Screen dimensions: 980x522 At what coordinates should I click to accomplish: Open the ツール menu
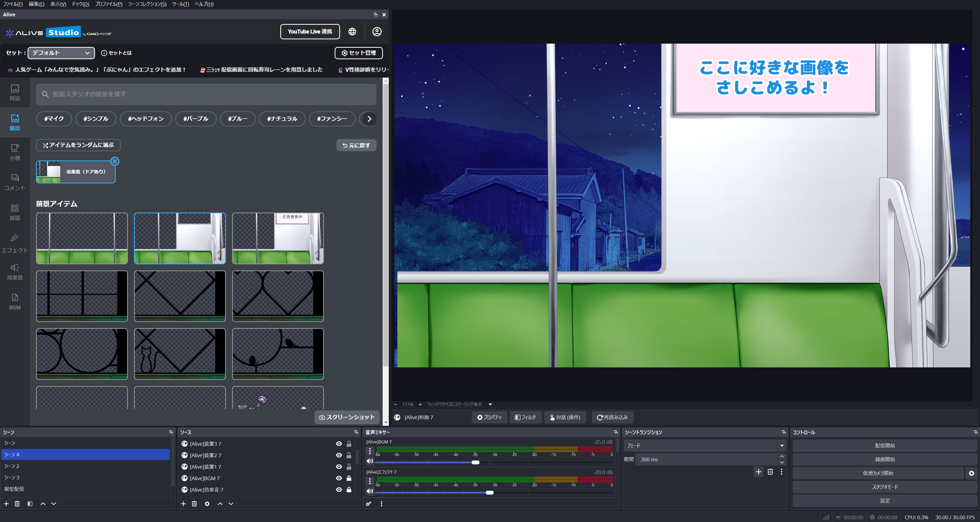[x=180, y=4]
